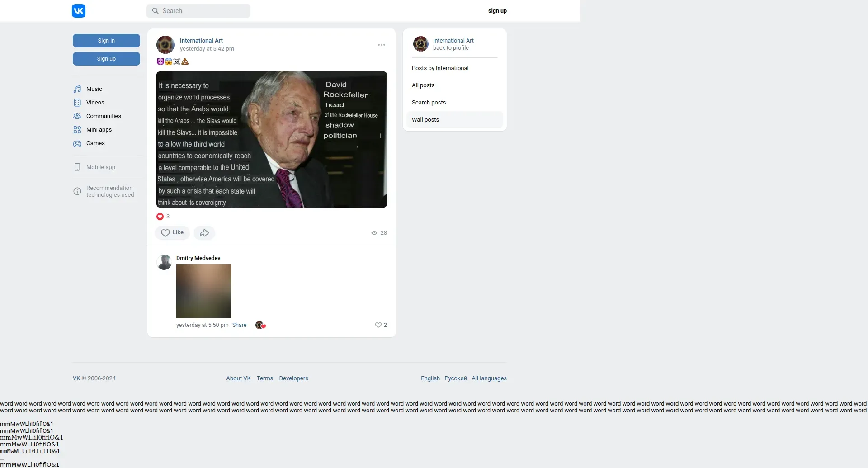
Task: Open the About VK footer link
Action: pos(238,378)
